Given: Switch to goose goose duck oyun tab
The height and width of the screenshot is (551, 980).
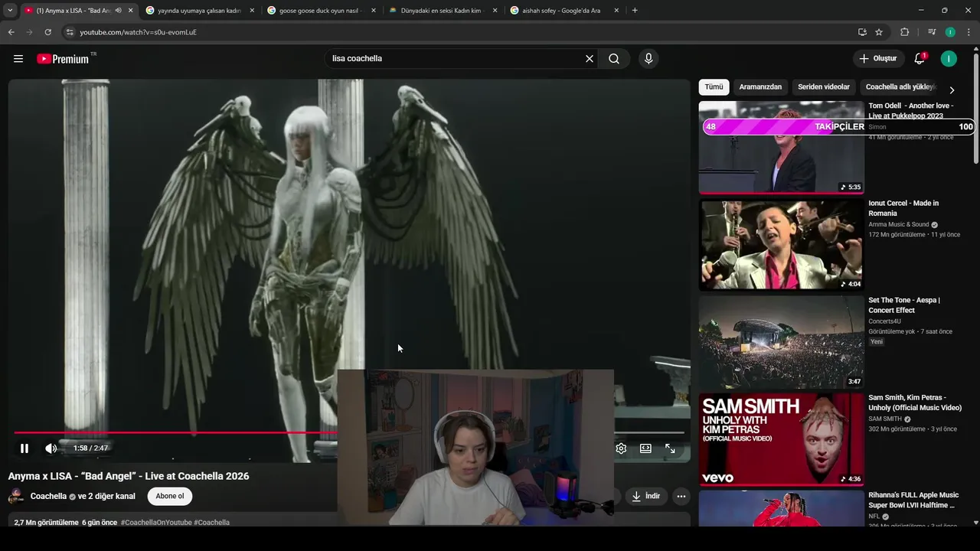Looking at the screenshot, I should pos(322,11).
